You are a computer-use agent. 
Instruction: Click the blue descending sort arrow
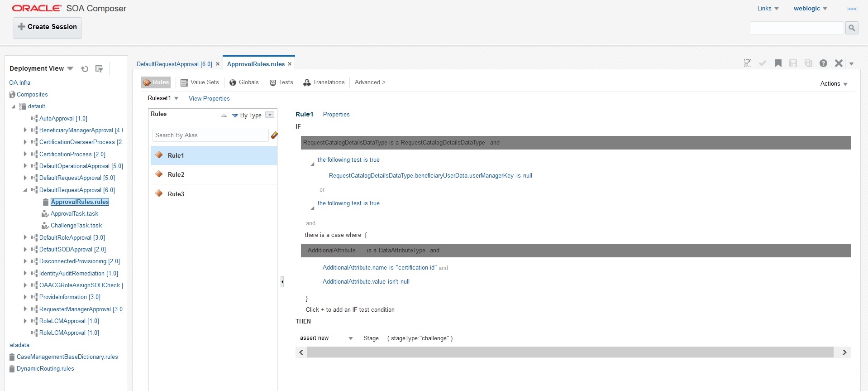(x=235, y=116)
